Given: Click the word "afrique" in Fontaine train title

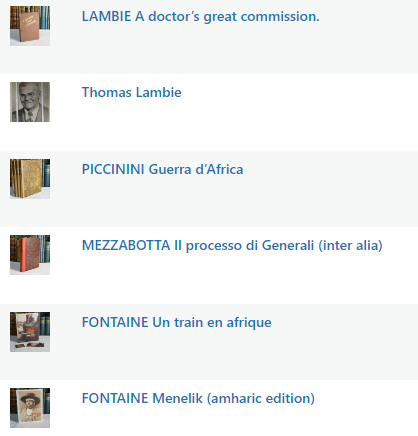Looking at the screenshot, I should pos(249,322).
